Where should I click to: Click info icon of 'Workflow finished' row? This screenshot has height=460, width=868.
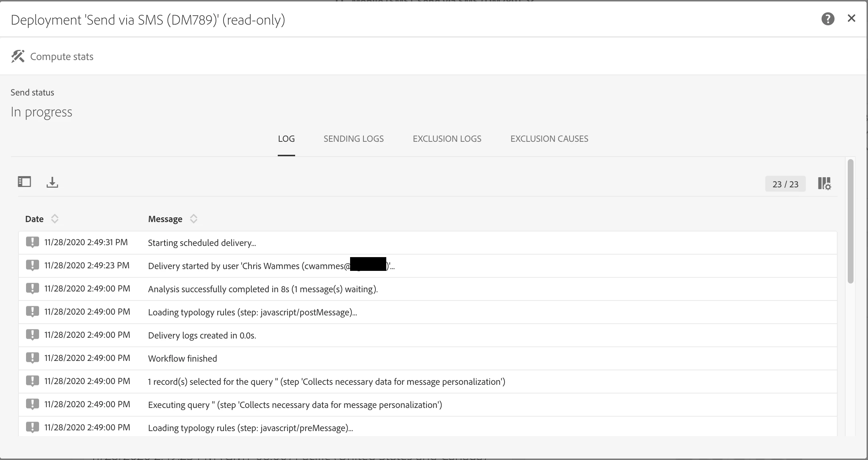[x=32, y=358]
